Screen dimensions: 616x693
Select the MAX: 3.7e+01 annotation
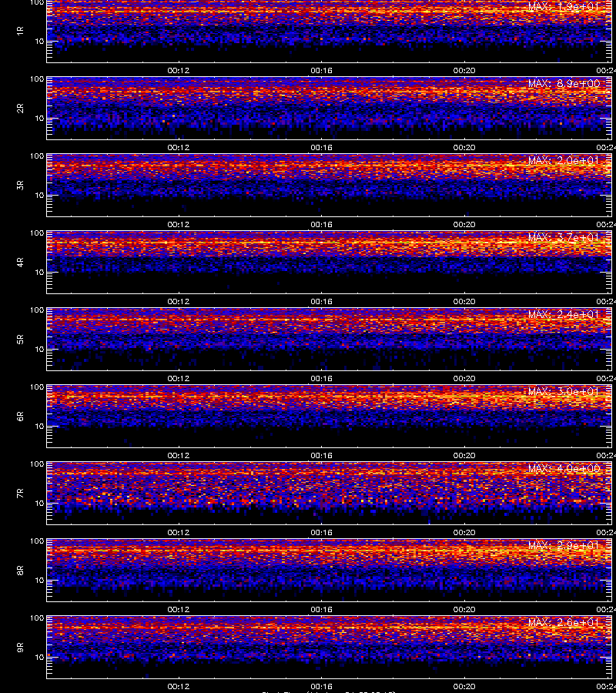click(564, 237)
